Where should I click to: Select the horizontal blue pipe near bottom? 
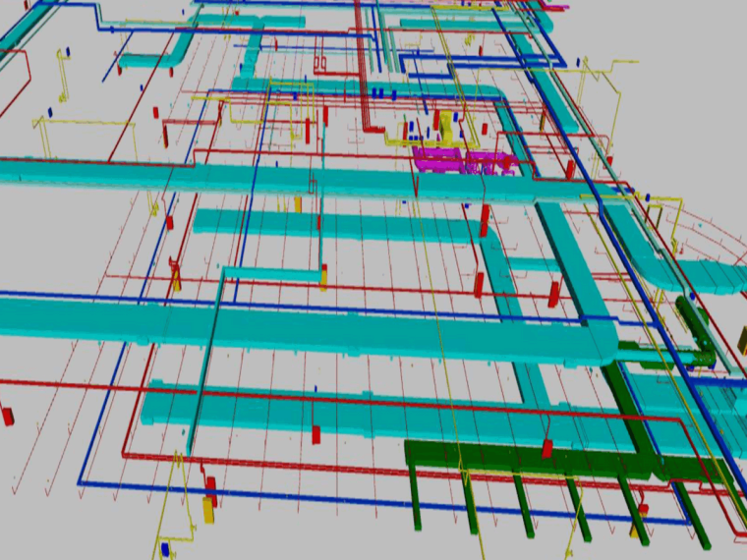click(x=246, y=494)
